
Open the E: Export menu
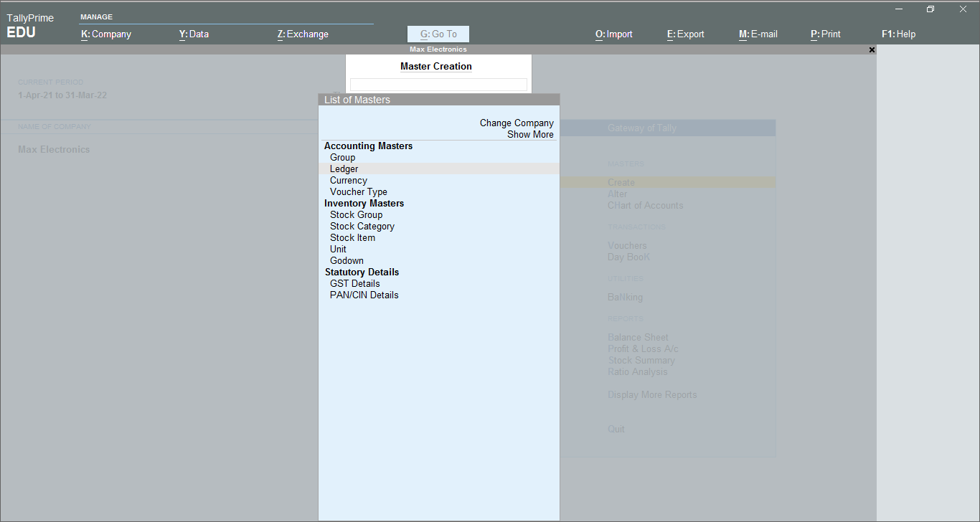(686, 34)
